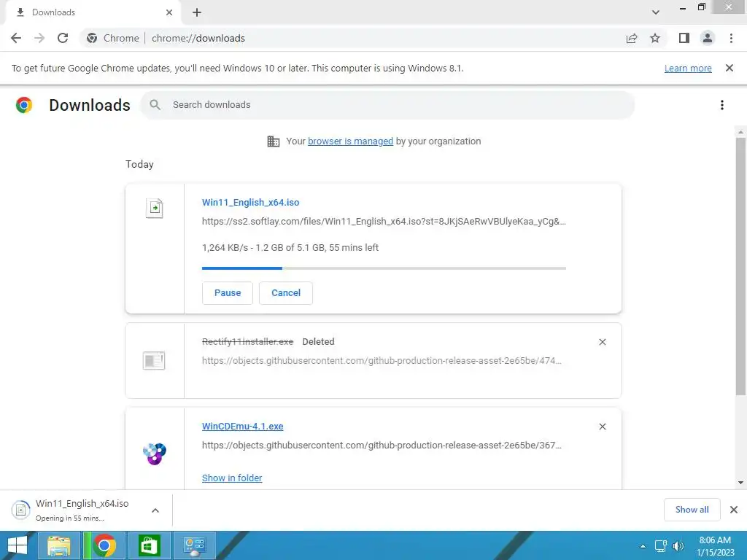The image size is (747, 560).
Task: Click the struck-through Rectify11Installer.exe name
Action: [x=248, y=341]
